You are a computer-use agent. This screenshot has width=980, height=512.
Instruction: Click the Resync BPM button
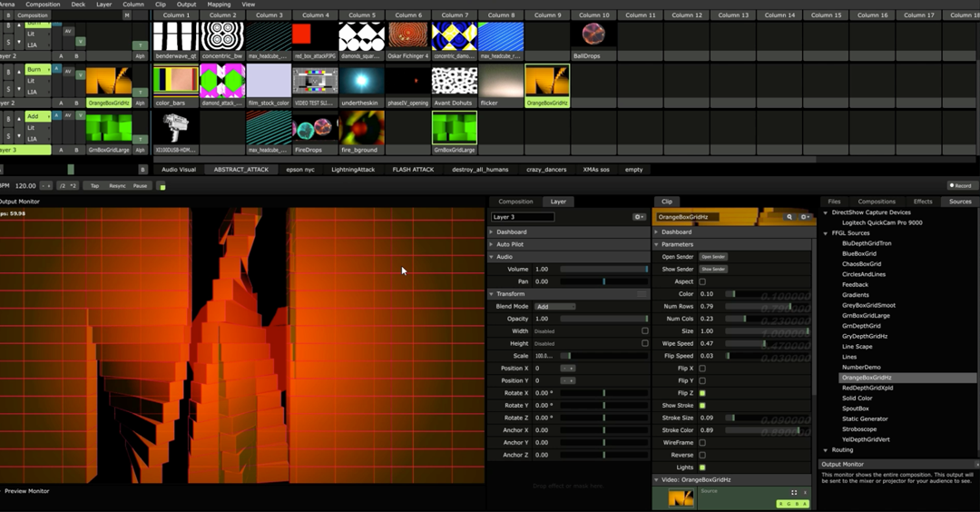(117, 186)
